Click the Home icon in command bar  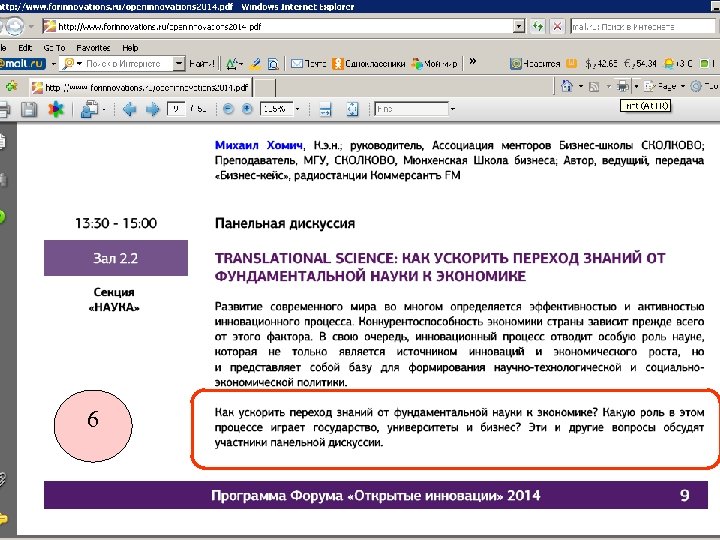(x=567, y=86)
